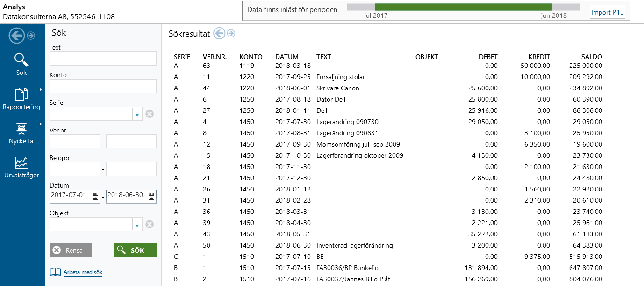
Task: Select the Försäljning stolar row
Action: (388, 77)
